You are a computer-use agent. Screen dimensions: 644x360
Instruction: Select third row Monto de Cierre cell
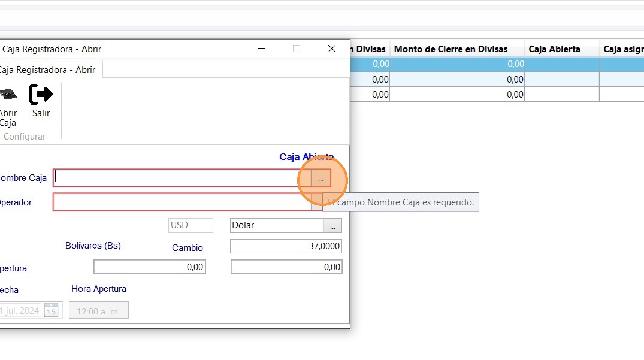click(x=457, y=95)
